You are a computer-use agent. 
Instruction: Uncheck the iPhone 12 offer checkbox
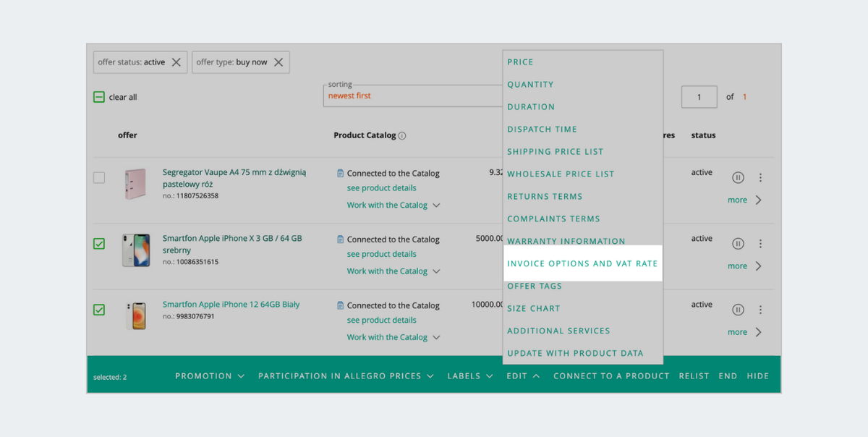(99, 310)
